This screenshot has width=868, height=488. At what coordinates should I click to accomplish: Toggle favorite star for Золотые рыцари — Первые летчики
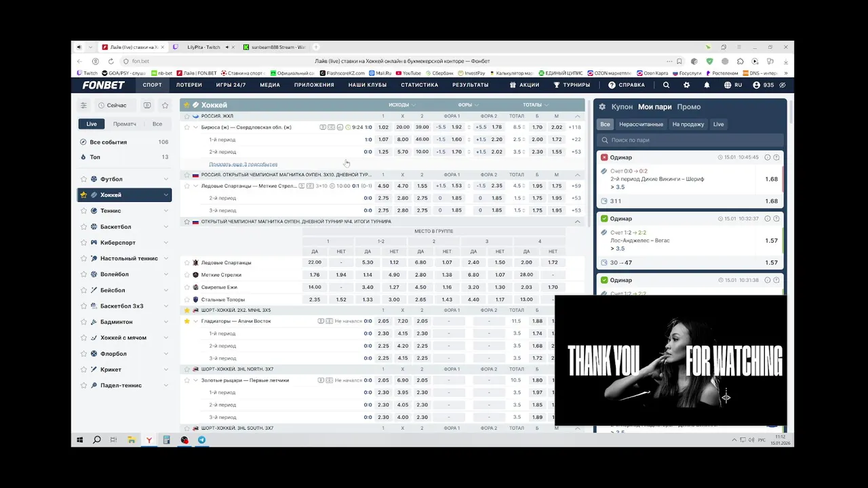tap(187, 380)
